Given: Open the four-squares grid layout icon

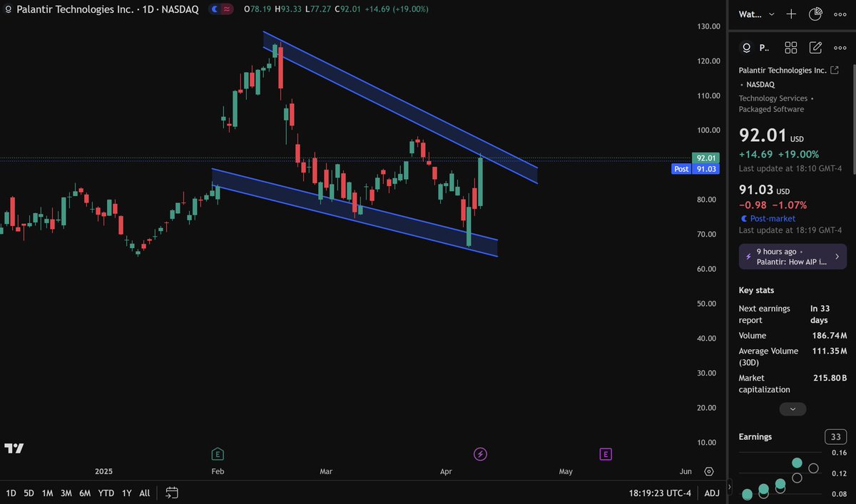Looking at the screenshot, I should 790,48.
